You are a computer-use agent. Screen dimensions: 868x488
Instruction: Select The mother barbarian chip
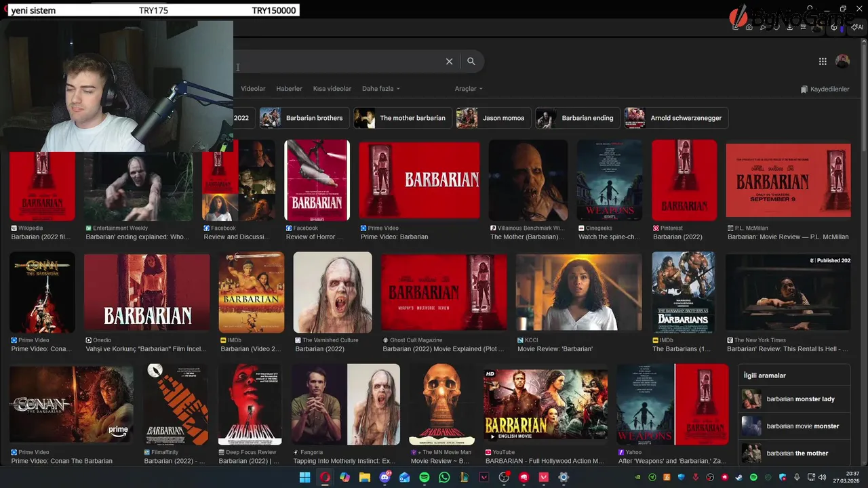(403, 118)
